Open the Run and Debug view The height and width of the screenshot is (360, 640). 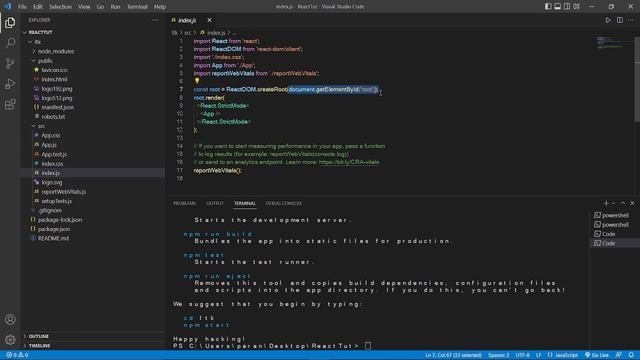tap(10, 84)
